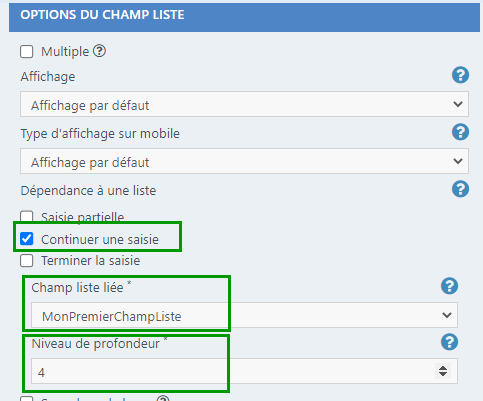
Task: Click the partially visible help icon at bottom
Action: [163, 398]
